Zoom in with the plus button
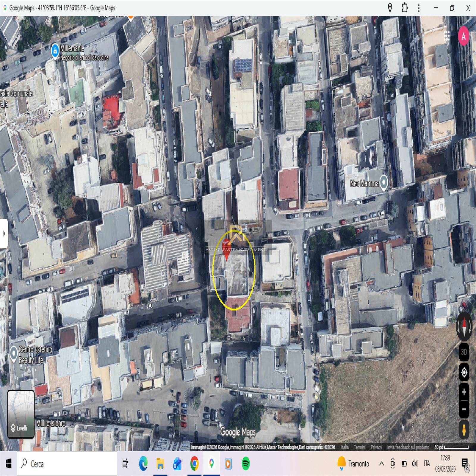476x476 pixels. 464,392
